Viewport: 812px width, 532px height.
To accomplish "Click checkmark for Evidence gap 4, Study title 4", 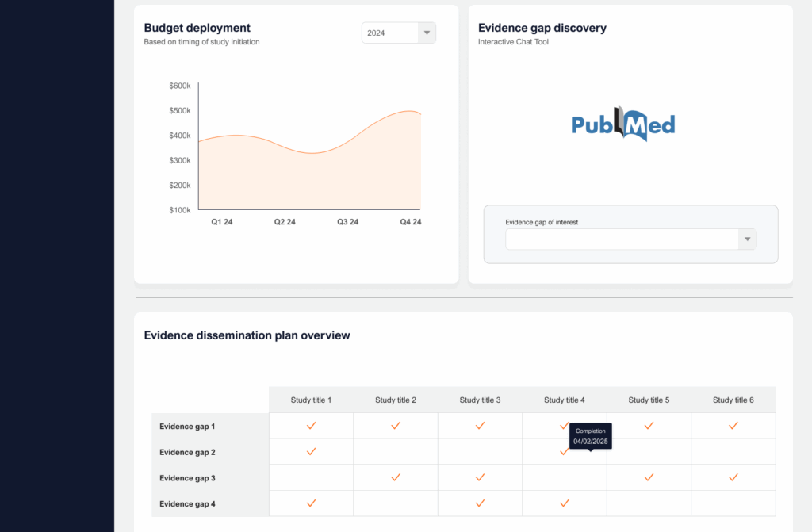I will pyautogui.click(x=565, y=503).
